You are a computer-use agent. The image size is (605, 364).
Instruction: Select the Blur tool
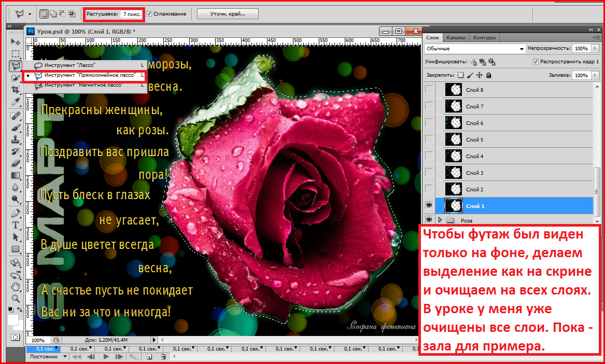point(16,187)
